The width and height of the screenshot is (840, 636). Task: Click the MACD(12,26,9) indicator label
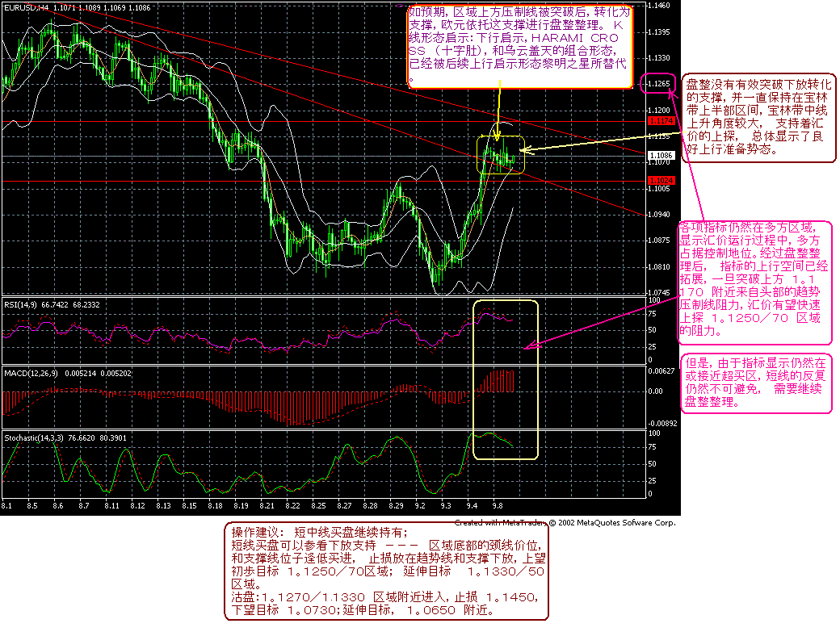coord(31,373)
